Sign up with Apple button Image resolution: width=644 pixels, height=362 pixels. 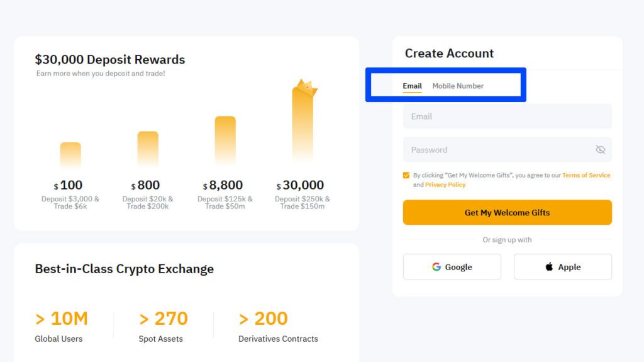(x=563, y=267)
